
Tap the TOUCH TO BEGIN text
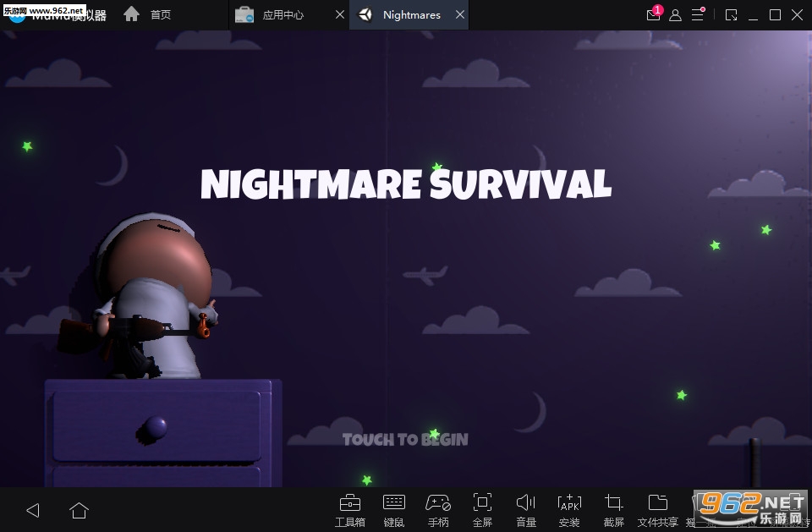[404, 439]
